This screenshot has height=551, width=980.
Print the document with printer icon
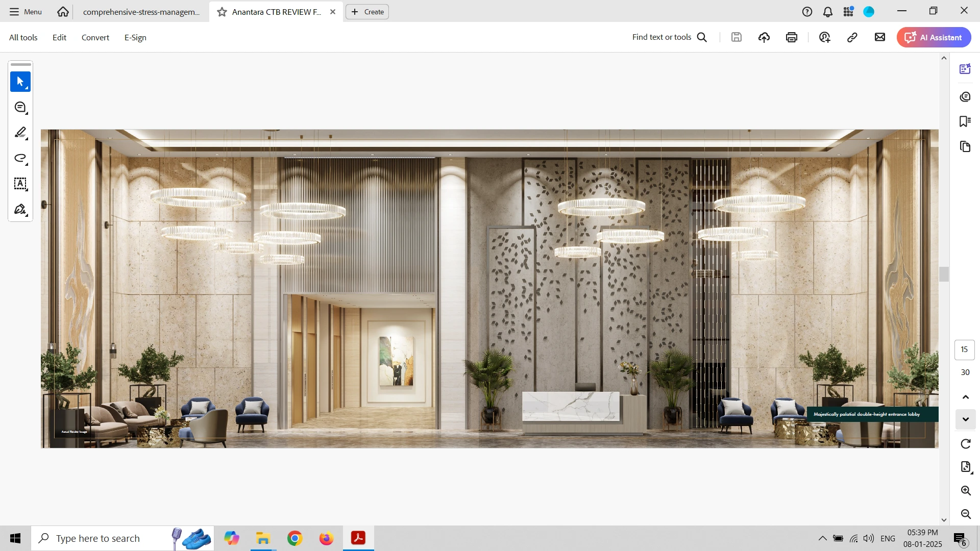coord(792,37)
